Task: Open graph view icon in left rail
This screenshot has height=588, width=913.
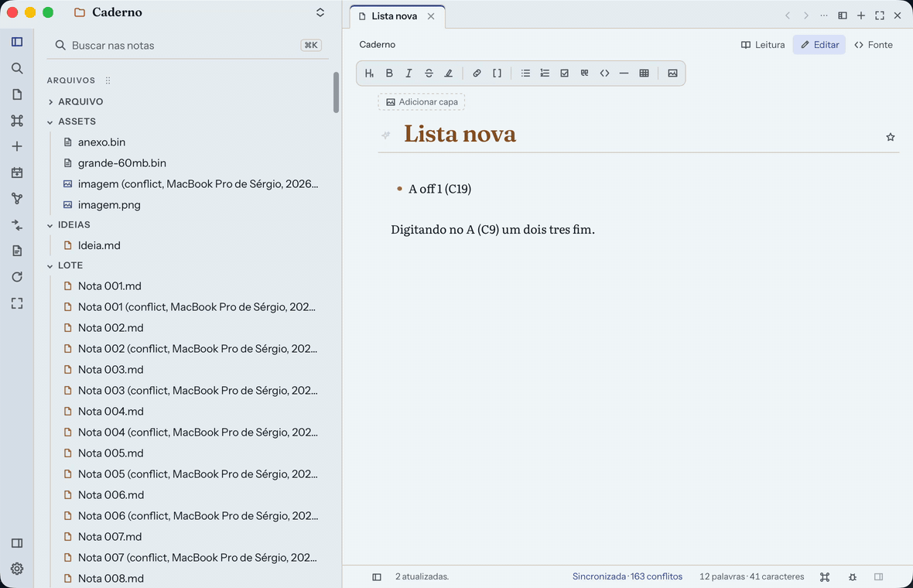Action: (x=17, y=199)
